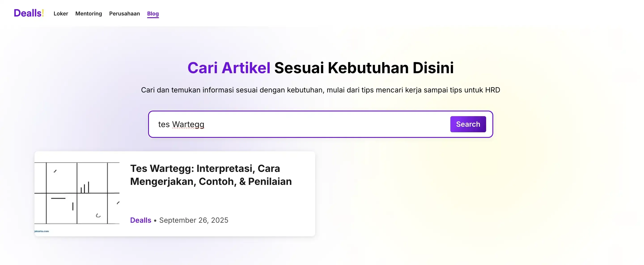Navigate to the Mentoring section

(x=88, y=14)
